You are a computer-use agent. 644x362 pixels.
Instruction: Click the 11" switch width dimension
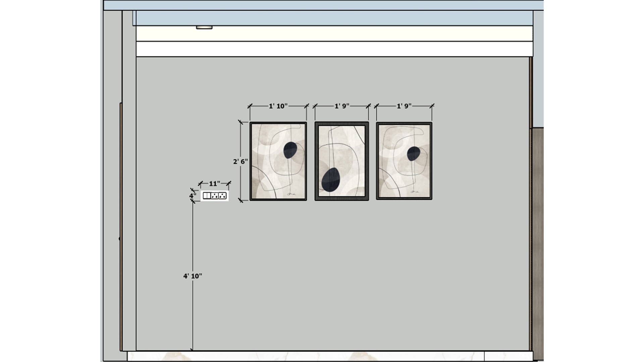coord(215,184)
